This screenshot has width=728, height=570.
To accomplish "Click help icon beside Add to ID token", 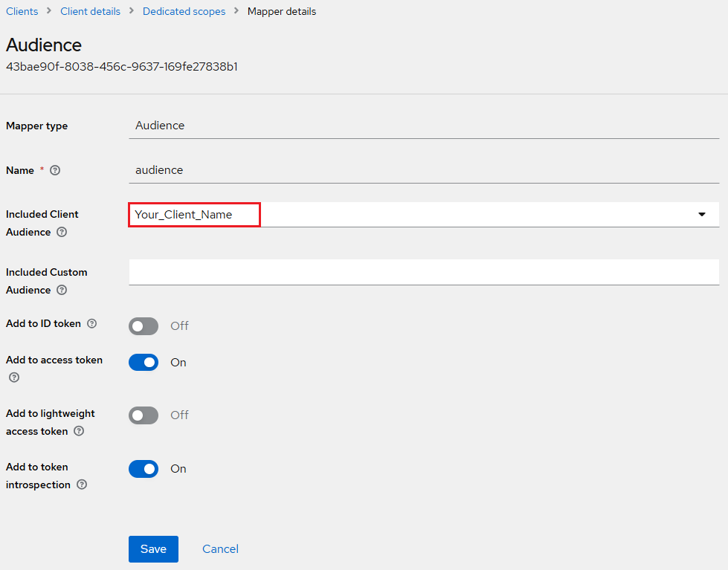I will point(92,323).
